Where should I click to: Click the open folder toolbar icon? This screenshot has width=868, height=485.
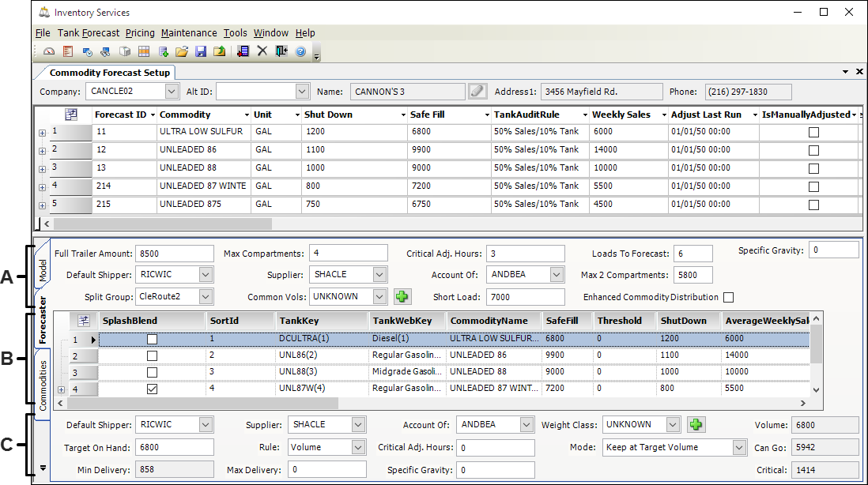pyautogui.click(x=182, y=51)
